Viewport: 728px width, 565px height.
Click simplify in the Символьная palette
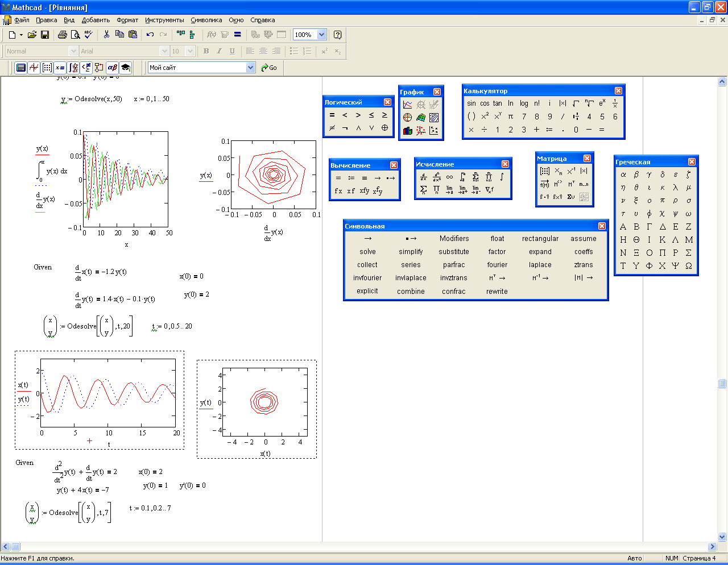411,252
